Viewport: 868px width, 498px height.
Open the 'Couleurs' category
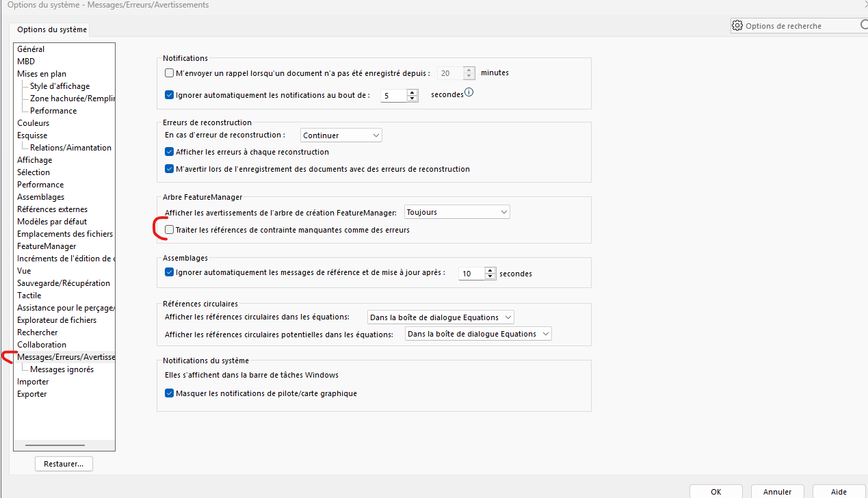(33, 123)
